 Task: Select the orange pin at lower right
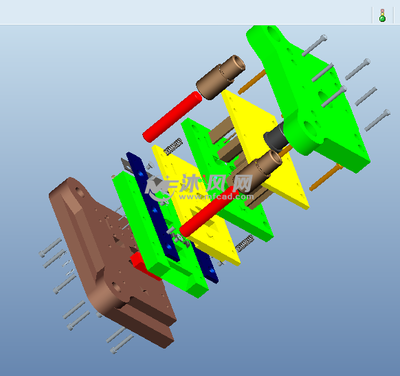pyautogui.click(x=326, y=177)
